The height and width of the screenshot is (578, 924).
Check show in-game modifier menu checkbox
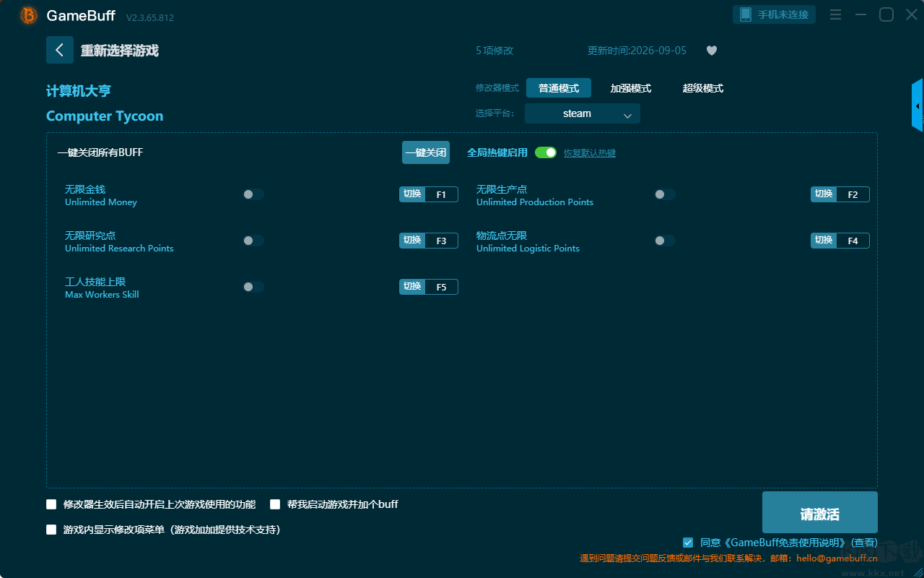point(51,530)
